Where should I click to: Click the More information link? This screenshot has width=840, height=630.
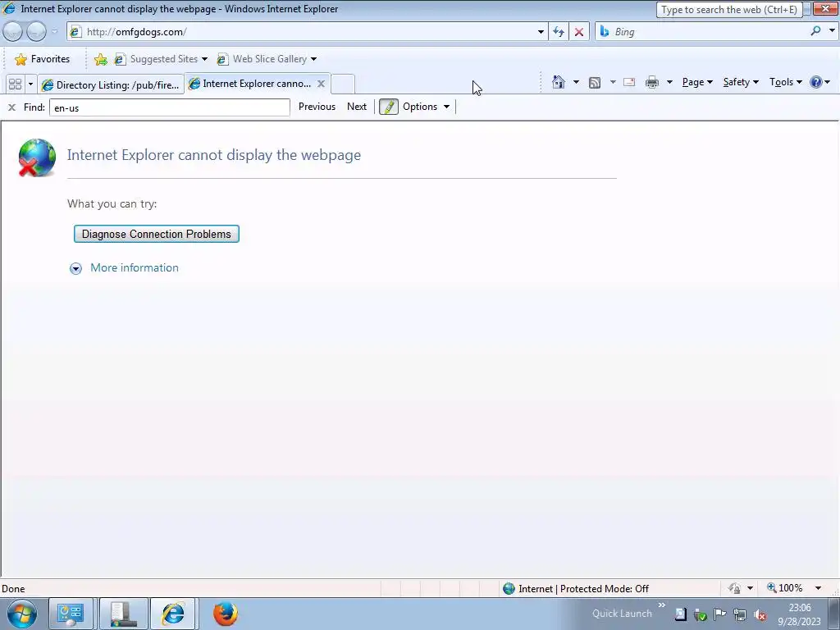135,268
